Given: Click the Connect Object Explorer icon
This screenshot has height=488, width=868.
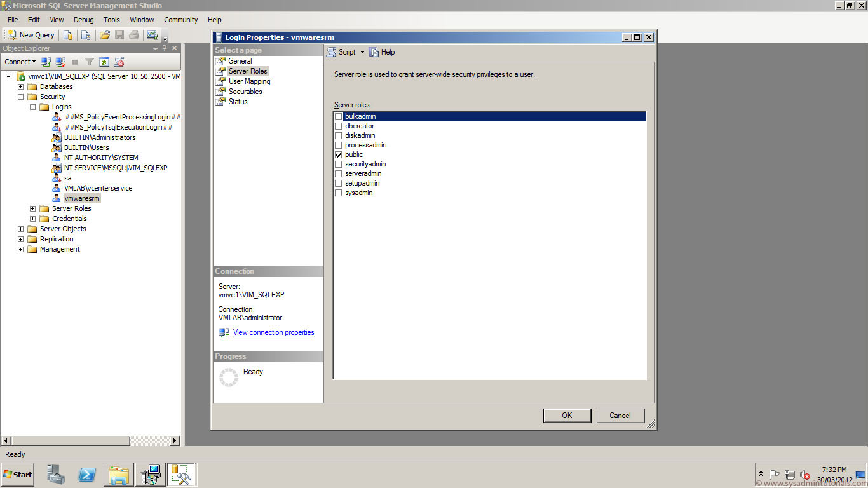Looking at the screenshot, I should (x=46, y=62).
